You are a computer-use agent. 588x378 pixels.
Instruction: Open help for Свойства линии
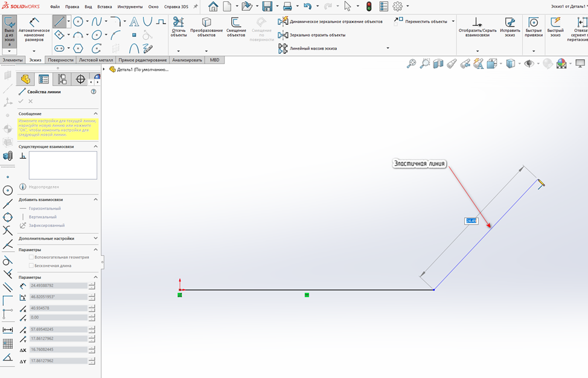94,92
